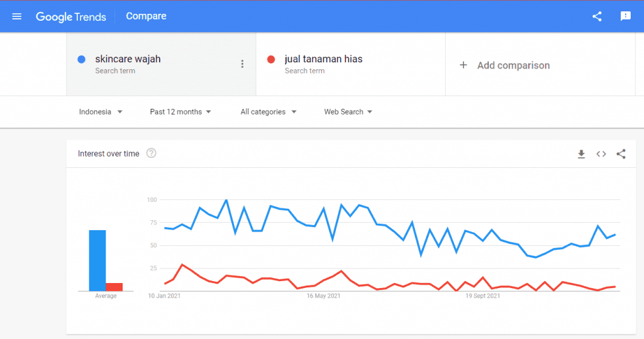Click the blue average bar
The width and height of the screenshot is (644, 339).
pos(97,261)
